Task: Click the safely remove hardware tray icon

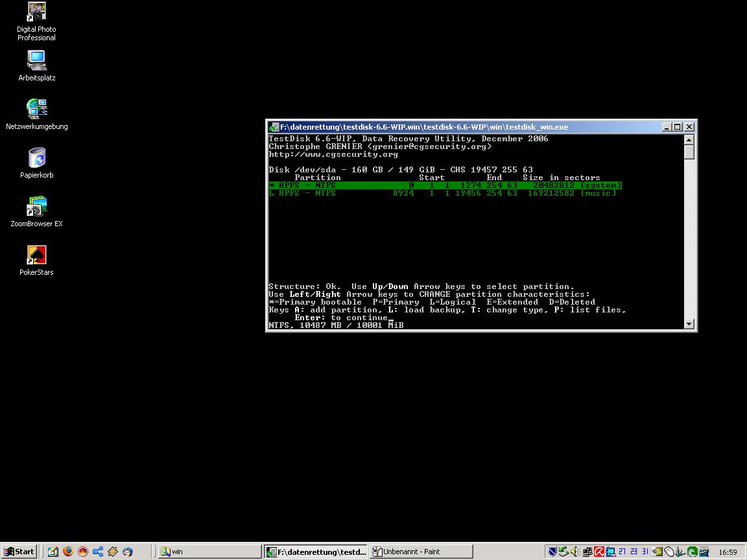Action: [x=563, y=552]
